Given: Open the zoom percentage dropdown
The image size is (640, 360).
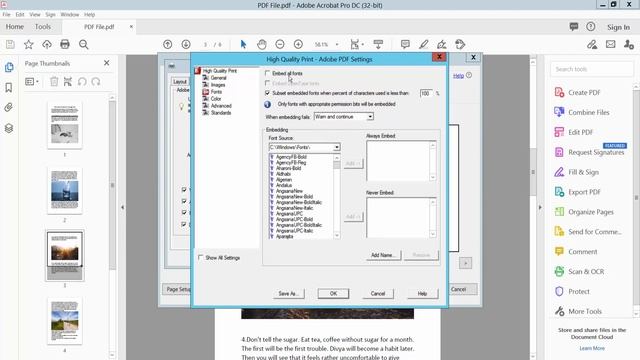Looking at the screenshot, I should (337, 44).
